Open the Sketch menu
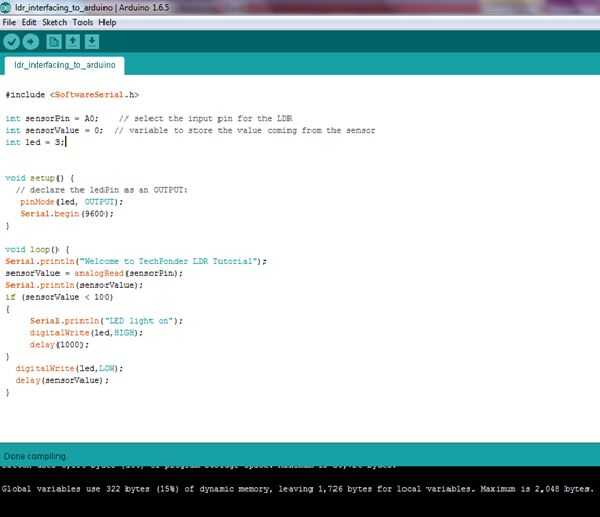Viewport: 600px width, 517px height. [x=54, y=23]
